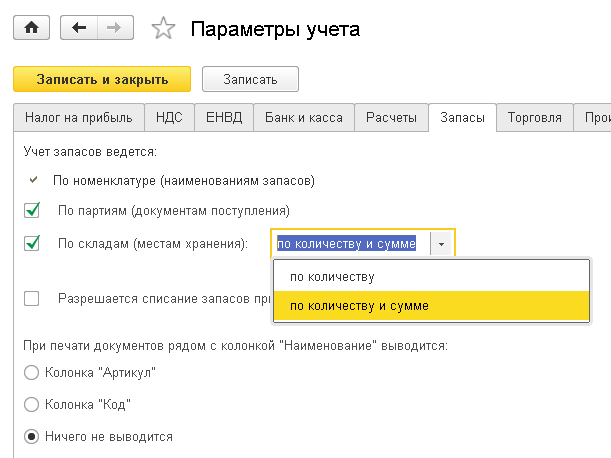Toggle "По складам" checkbox
The height and width of the screenshot is (458, 611).
(x=32, y=243)
